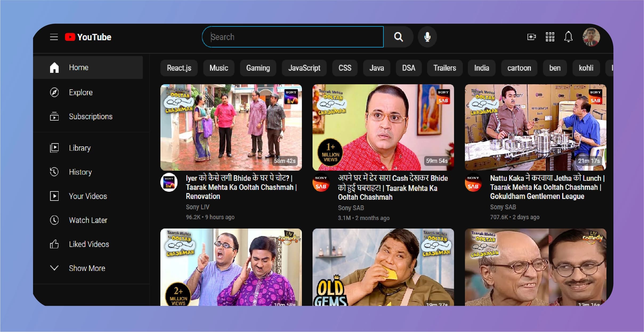Play the 13m 16s LIV Comedy thumbnail
The width and height of the screenshot is (644, 332).
535,267
